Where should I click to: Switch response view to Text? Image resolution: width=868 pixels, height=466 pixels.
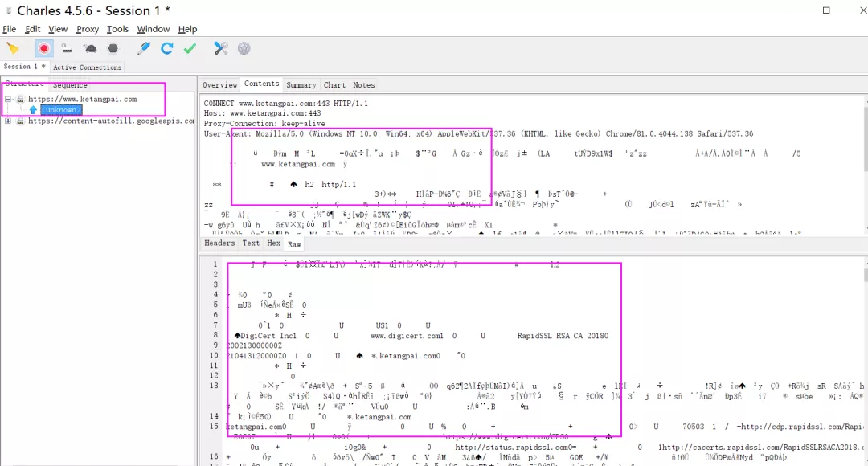click(x=251, y=243)
